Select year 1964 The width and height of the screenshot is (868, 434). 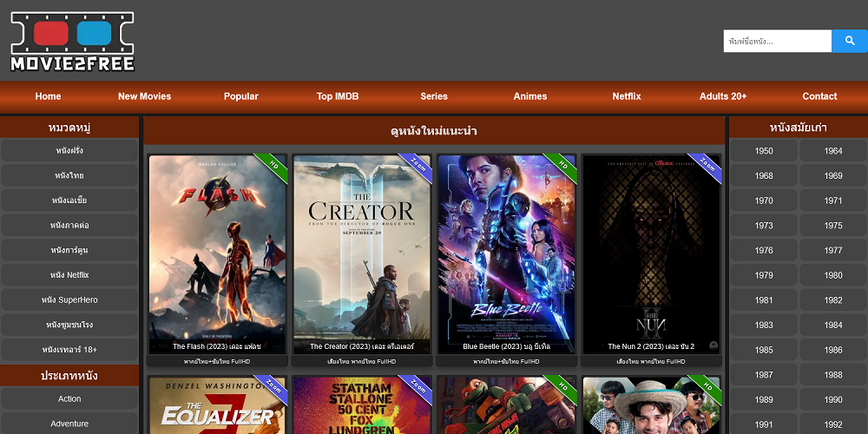833,150
